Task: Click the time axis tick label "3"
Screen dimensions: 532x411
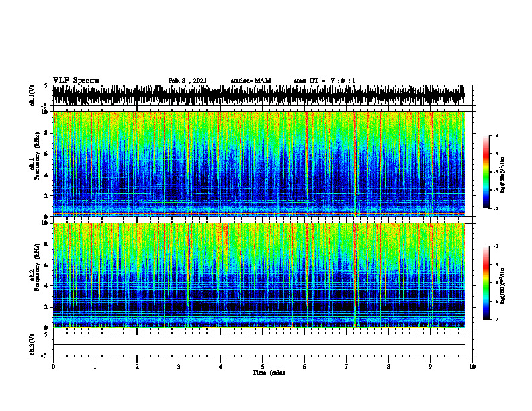Action: click(x=179, y=367)
